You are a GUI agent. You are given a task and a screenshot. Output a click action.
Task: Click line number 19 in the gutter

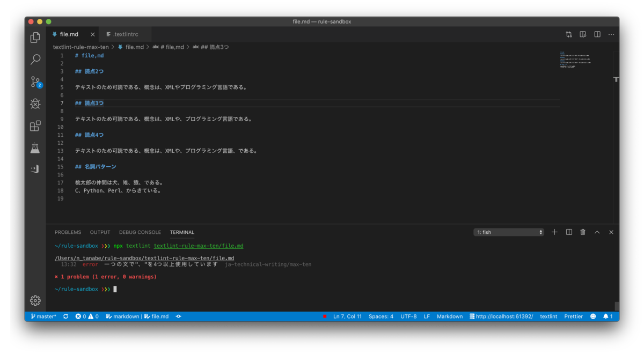click(61, 198)
